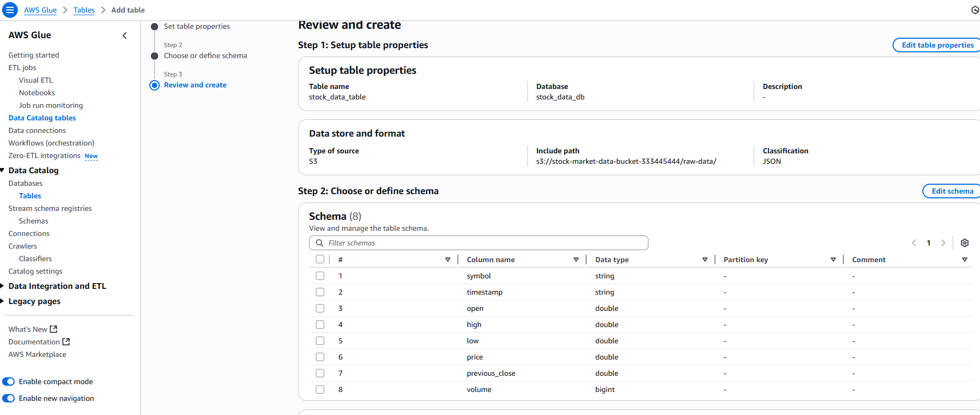Open Workflows (orchestration)
The width and height of the screenshot is (980, 415).
(51, 143)
